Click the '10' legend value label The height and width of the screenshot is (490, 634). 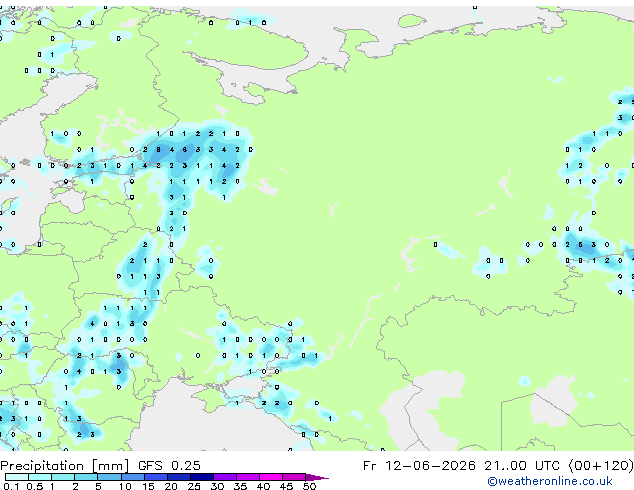(125, 486)
